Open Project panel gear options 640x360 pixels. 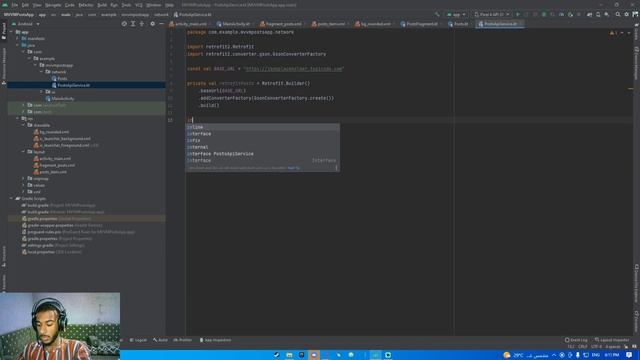(x=153, y=24)
